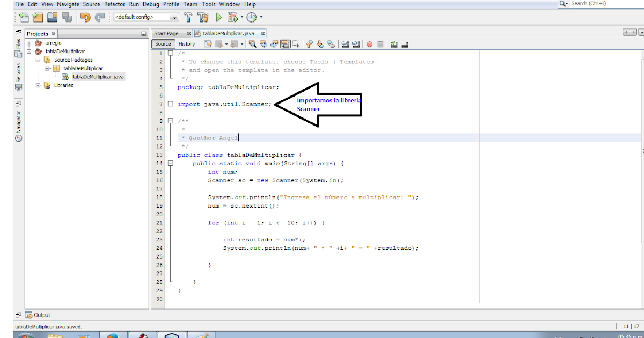Click the History button in the editor

[x=187, y=44]
